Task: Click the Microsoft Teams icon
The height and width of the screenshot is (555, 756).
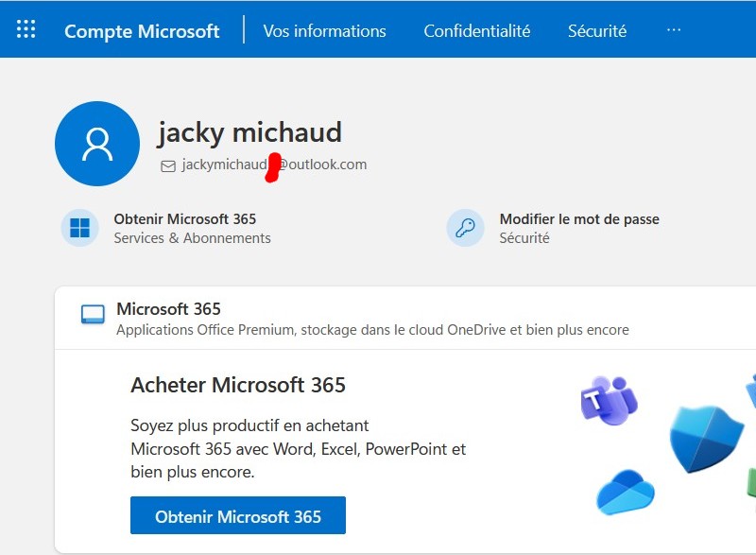Action: 608,400
